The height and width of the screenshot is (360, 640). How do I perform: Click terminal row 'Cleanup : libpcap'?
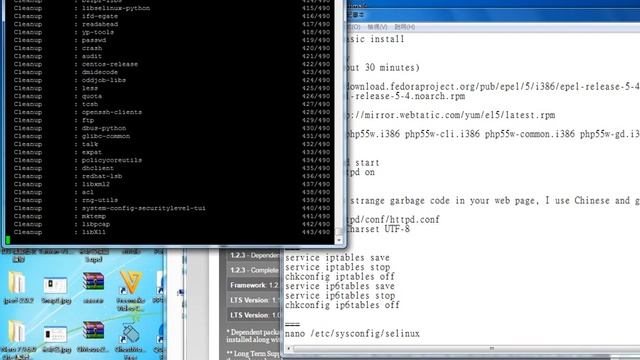click(x=171, y=224)
